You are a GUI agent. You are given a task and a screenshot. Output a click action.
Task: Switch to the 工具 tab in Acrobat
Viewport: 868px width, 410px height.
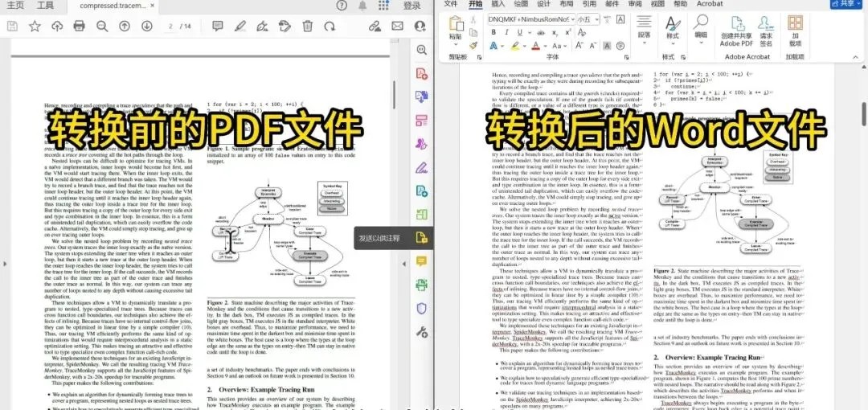45,6
